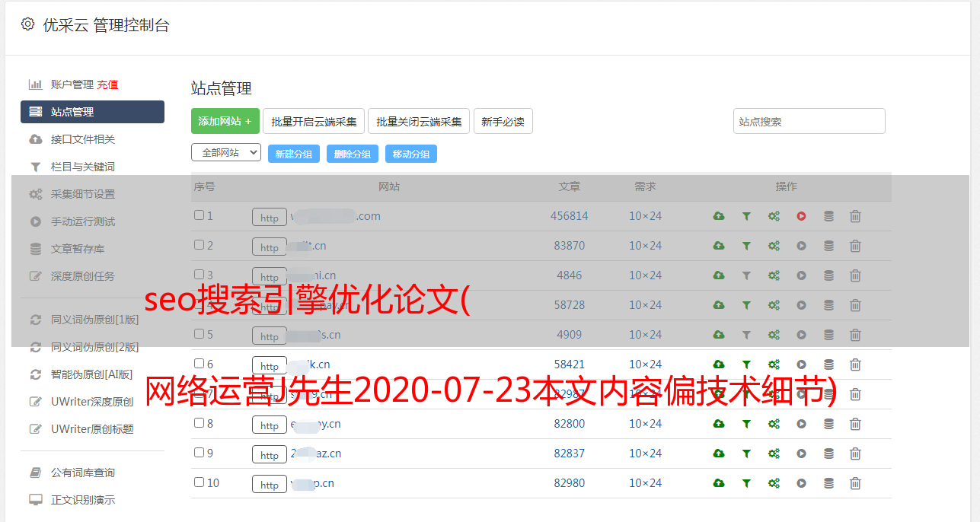The width and height of the screenshot is (980, 522).
Task: Select 接口文件相关 in the sidebar
Action: coord(83,139)
